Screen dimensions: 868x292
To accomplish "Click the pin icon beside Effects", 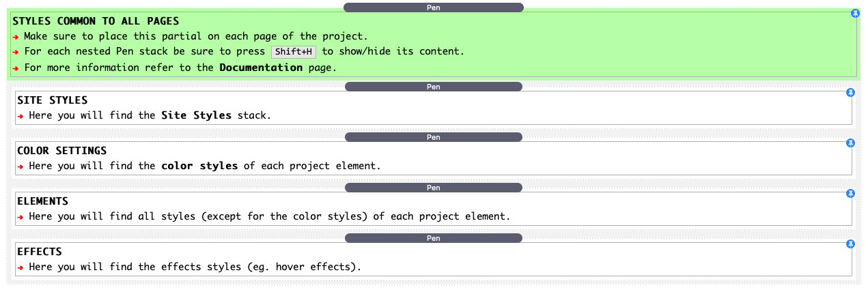I will click(x=850, y=244).
